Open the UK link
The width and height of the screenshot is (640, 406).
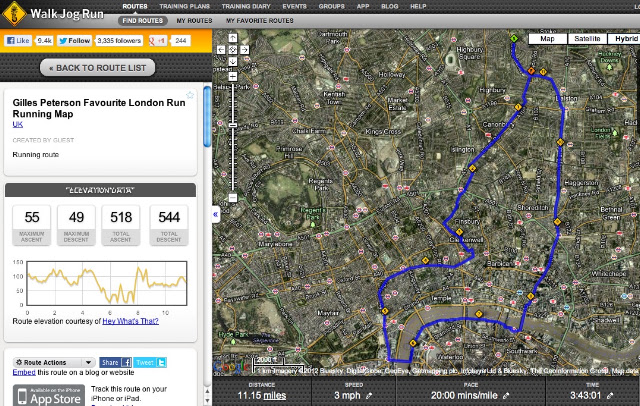pyautogui.click(x=18, y=124)
